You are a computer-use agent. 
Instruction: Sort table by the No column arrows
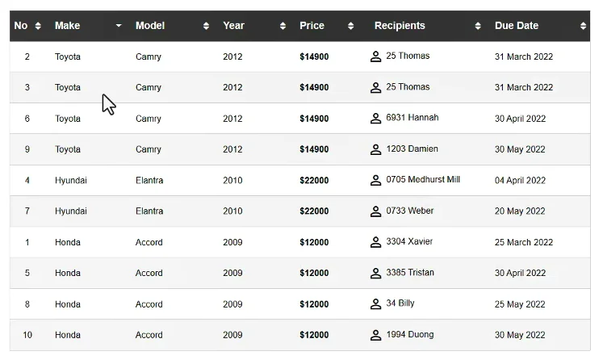pyautogui.click(x=38, y=26)
